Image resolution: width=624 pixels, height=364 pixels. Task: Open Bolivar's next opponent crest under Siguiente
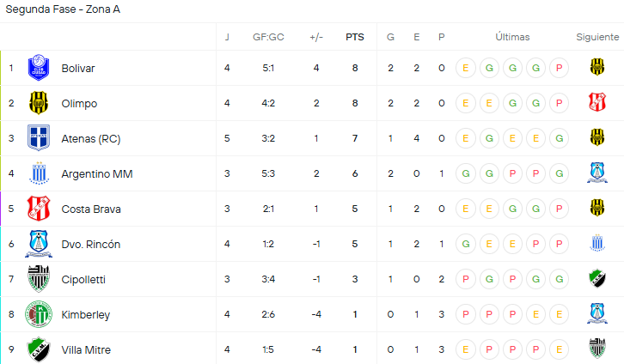[x=597, y=67]
